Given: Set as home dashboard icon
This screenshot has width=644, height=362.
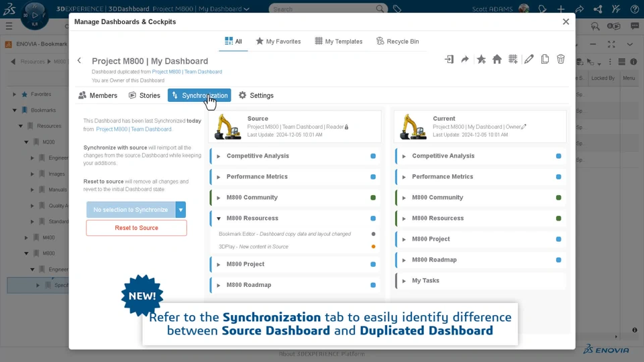Looking at the screenshot, I should (497, 59).
